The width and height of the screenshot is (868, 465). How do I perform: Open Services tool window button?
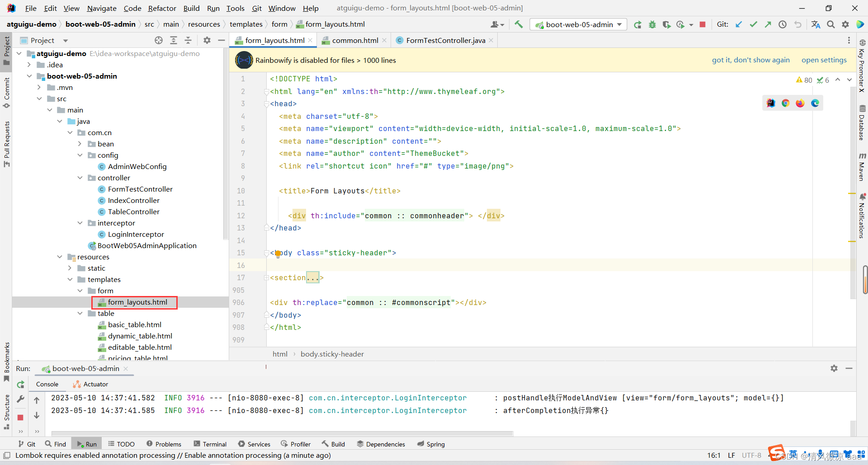click(x=254, y=444)
